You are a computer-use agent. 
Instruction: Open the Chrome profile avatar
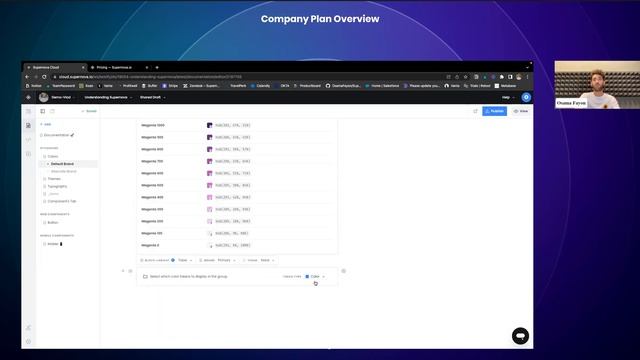coord(518,77)
